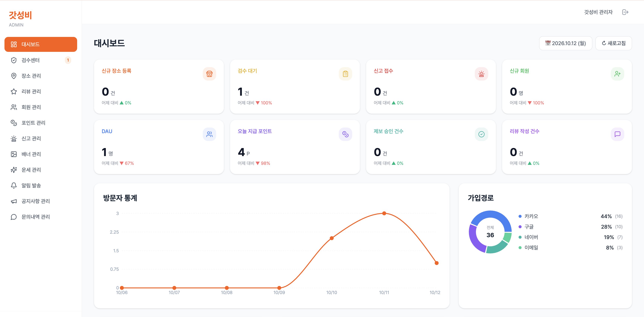Click the siren icon on 신고 접수 card
Viewport: 644px width, 317px height.
(481, 74)
